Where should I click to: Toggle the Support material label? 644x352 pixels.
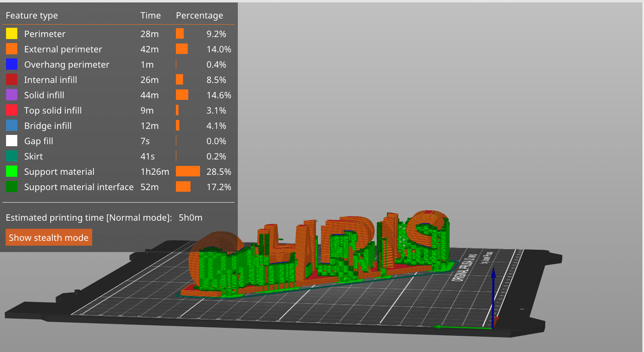click(59, 172)
